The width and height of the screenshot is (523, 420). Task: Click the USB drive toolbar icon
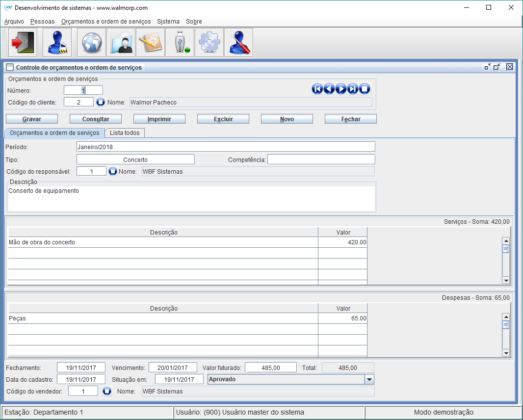180,43
